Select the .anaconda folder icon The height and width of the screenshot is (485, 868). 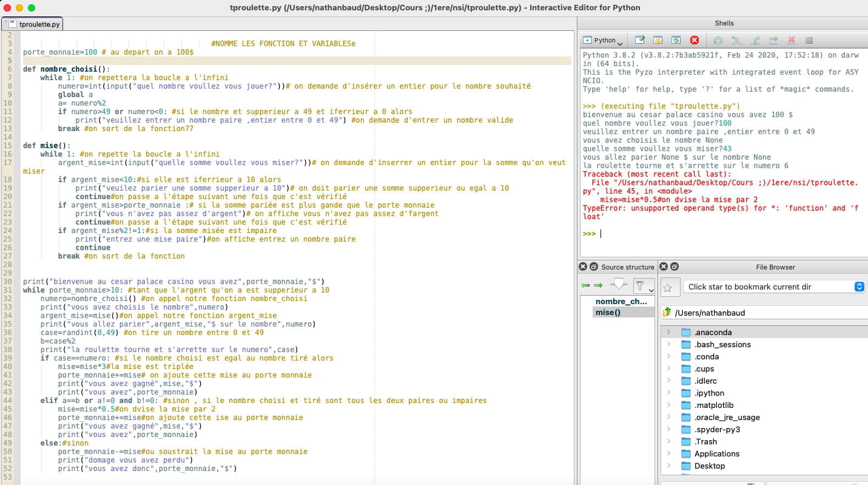click(x=686, y=332)
